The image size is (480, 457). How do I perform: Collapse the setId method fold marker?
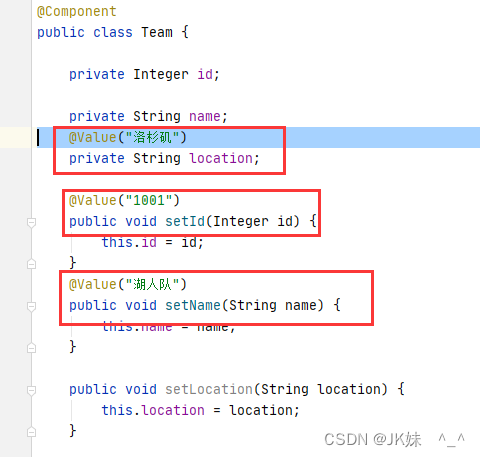point(31,222)
